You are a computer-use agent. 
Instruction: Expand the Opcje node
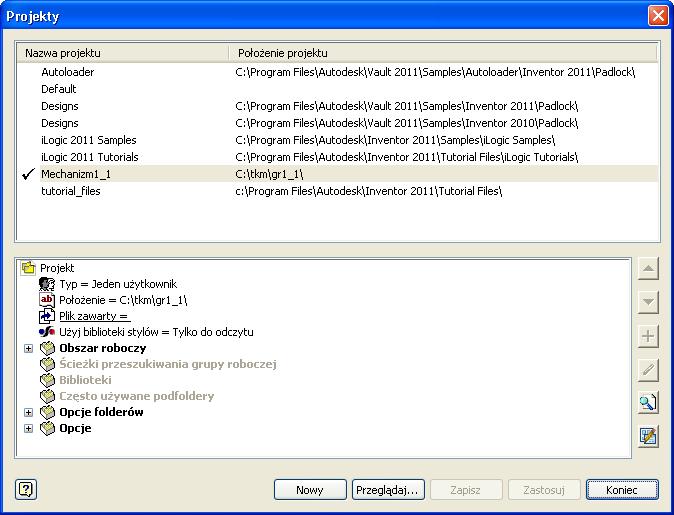(x=28, y=429)
